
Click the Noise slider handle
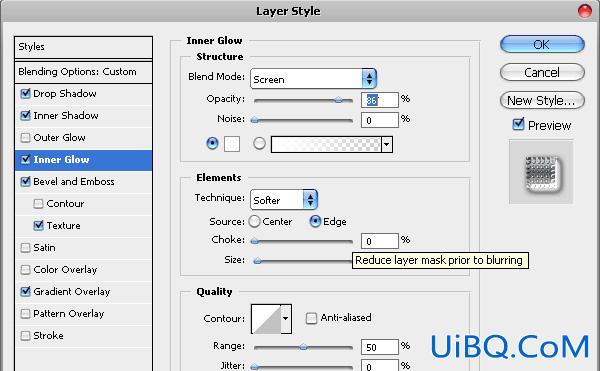tap(254, 120)
